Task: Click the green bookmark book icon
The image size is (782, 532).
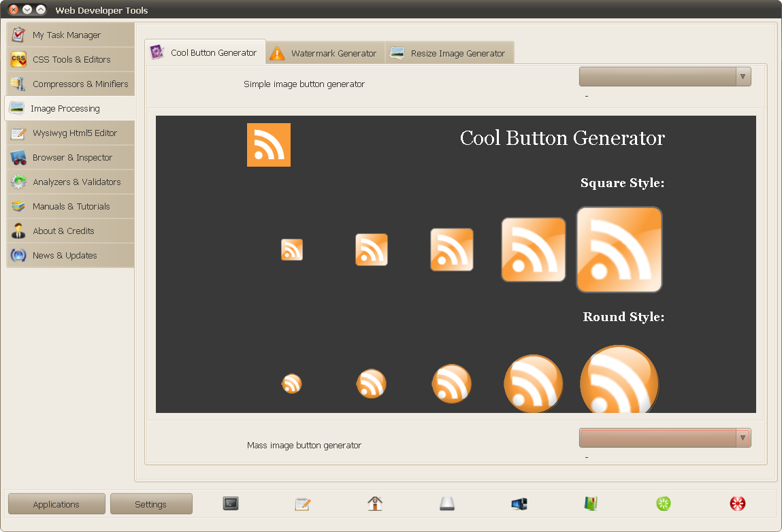Action: click(x=591, y=503)
